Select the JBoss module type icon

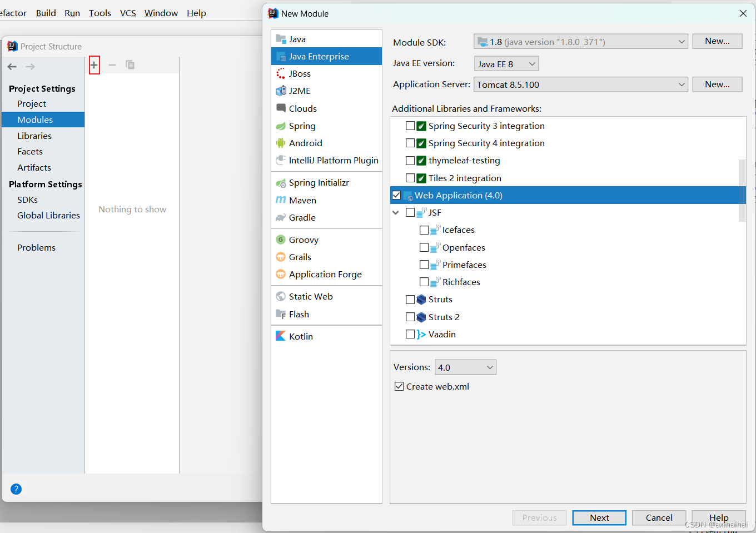[281, 73]
